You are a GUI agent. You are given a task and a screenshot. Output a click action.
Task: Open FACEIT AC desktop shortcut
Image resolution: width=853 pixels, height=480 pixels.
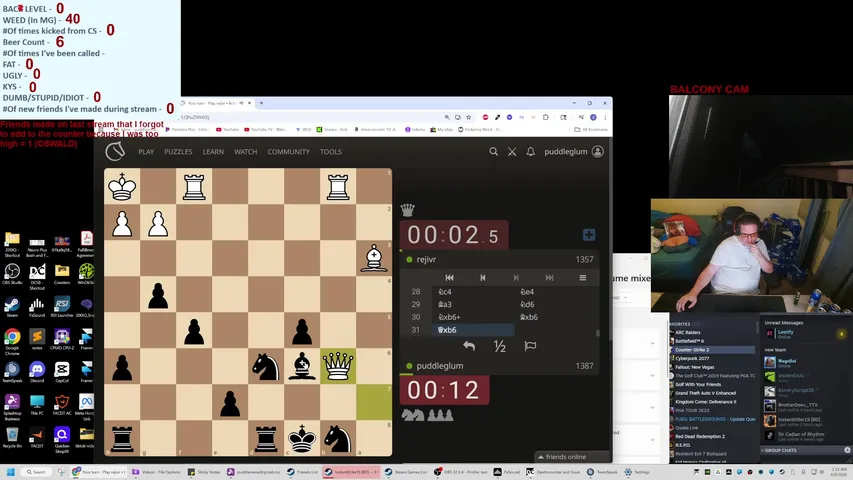pos(62,404)
